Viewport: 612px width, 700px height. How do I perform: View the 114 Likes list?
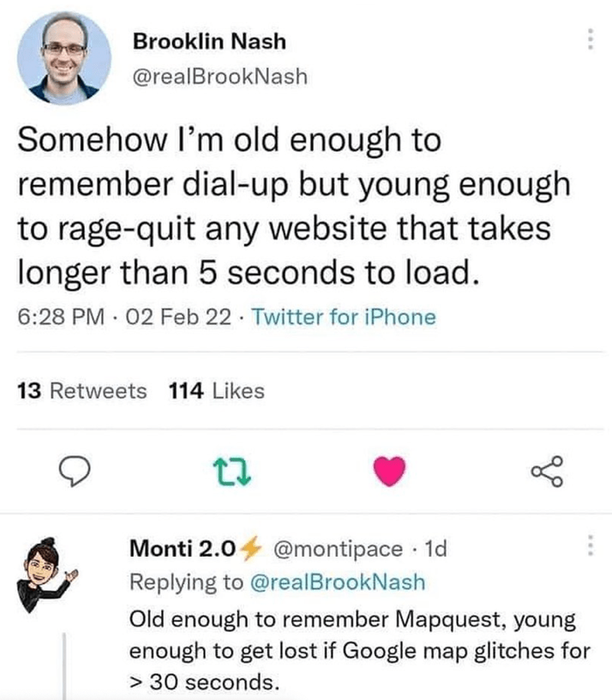(216, 391)
